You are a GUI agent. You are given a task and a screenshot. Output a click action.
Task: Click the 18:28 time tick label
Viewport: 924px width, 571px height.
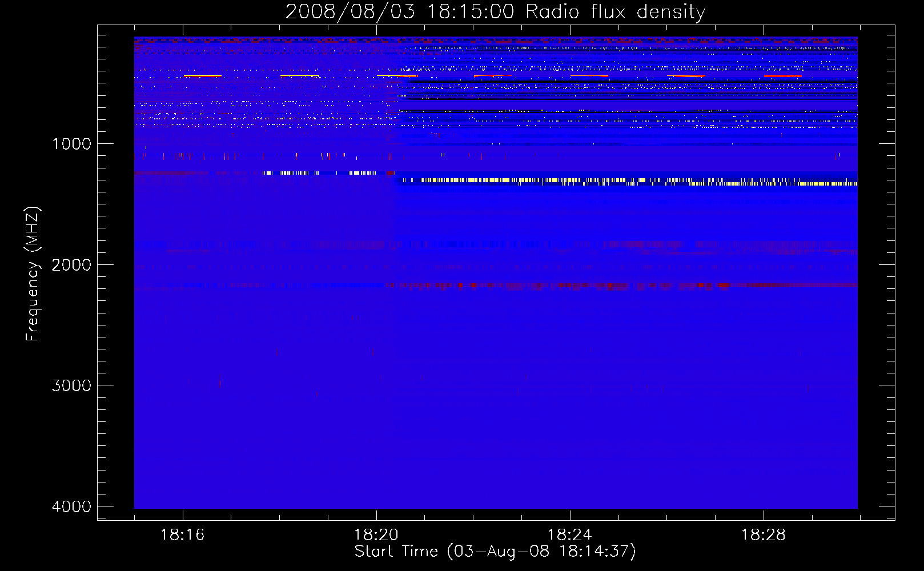click(x=763, y=535)
